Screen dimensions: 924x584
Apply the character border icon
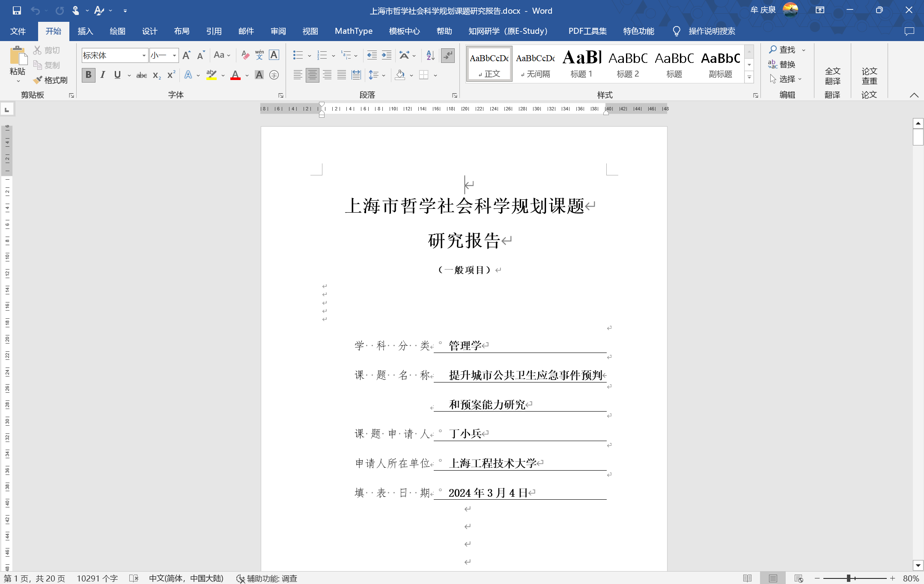coord(274,55)
